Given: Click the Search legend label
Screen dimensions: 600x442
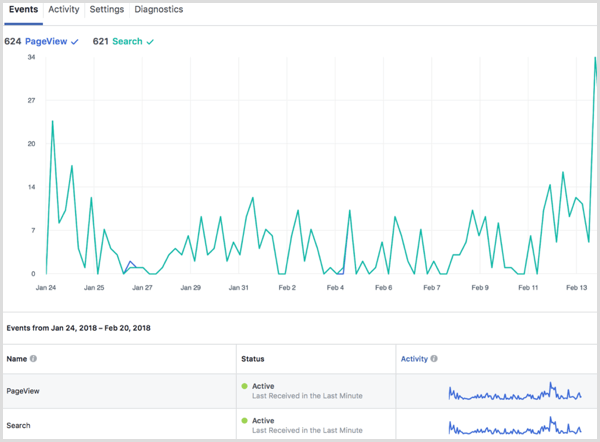Looking at the screenshot, I should 127,41.
